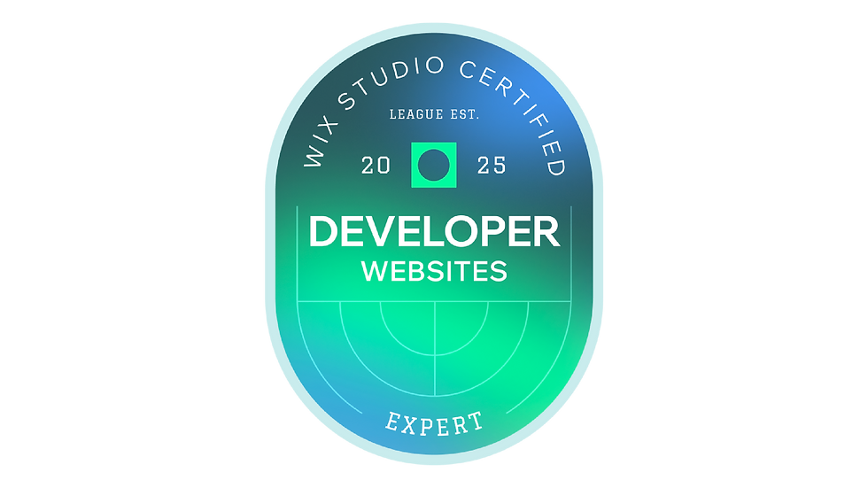Click the number 25 right of logo

(492, 166)
